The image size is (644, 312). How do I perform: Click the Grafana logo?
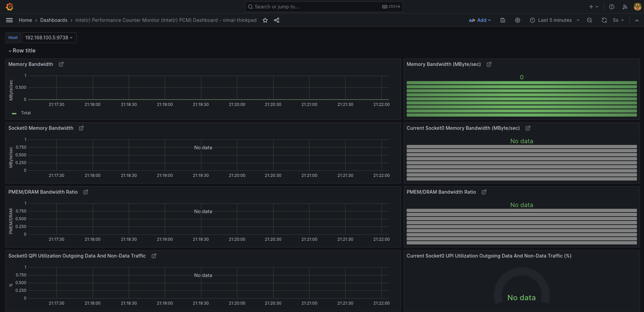tap(10, 6)
